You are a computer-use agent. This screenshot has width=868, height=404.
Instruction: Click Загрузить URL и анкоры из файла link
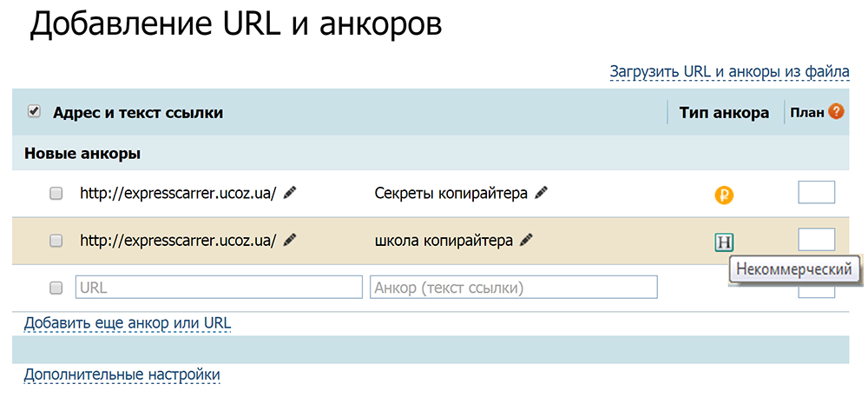pyautogui.click(x=729, y=71)
